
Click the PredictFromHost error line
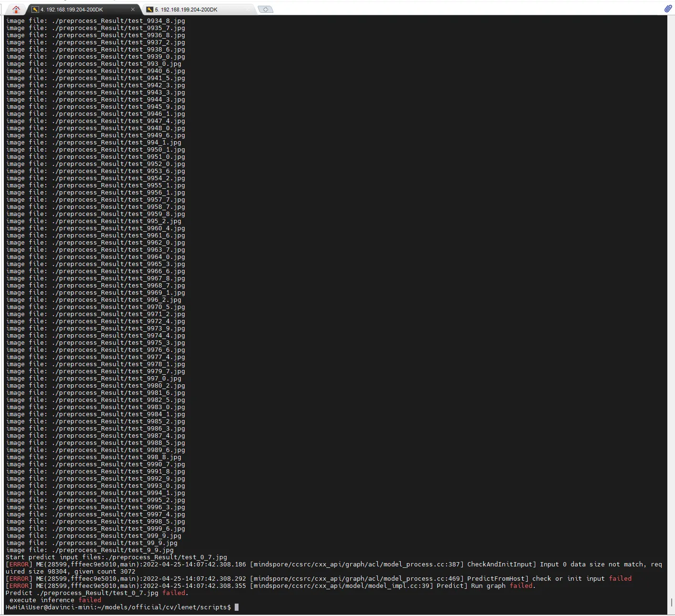(319, 578)
